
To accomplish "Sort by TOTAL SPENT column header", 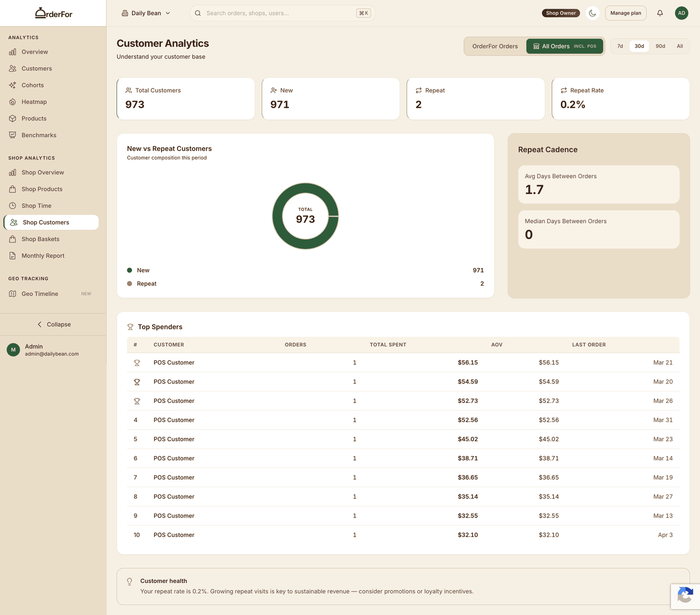I will pyautogui.click(x=388, y=344).
